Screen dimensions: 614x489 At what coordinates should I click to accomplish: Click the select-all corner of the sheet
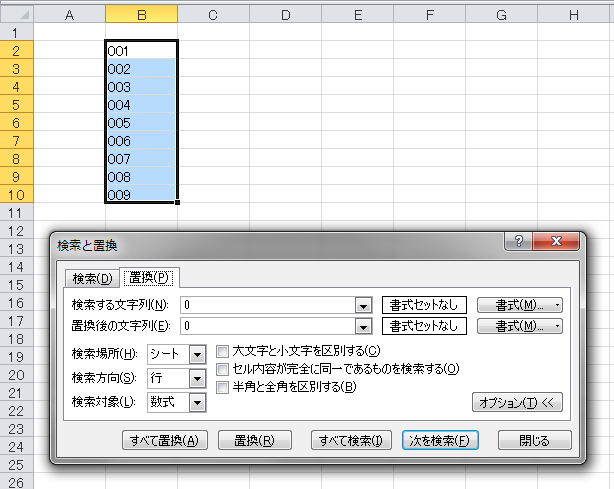[17, 15]
